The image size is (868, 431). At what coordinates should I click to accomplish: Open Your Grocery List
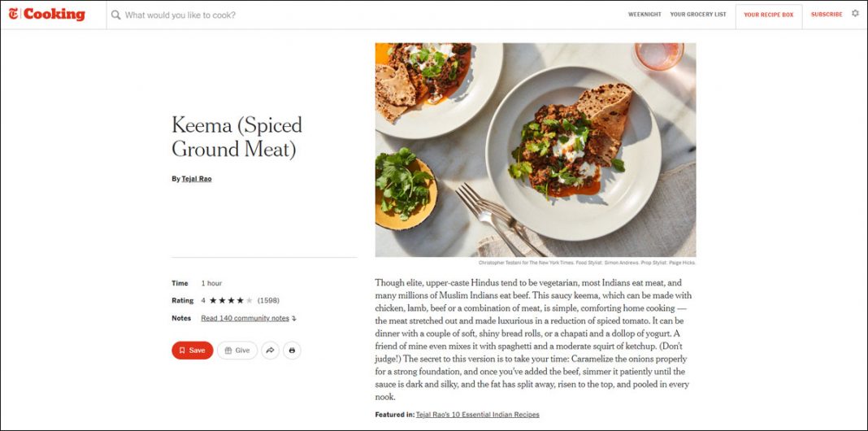coord(698,15)
